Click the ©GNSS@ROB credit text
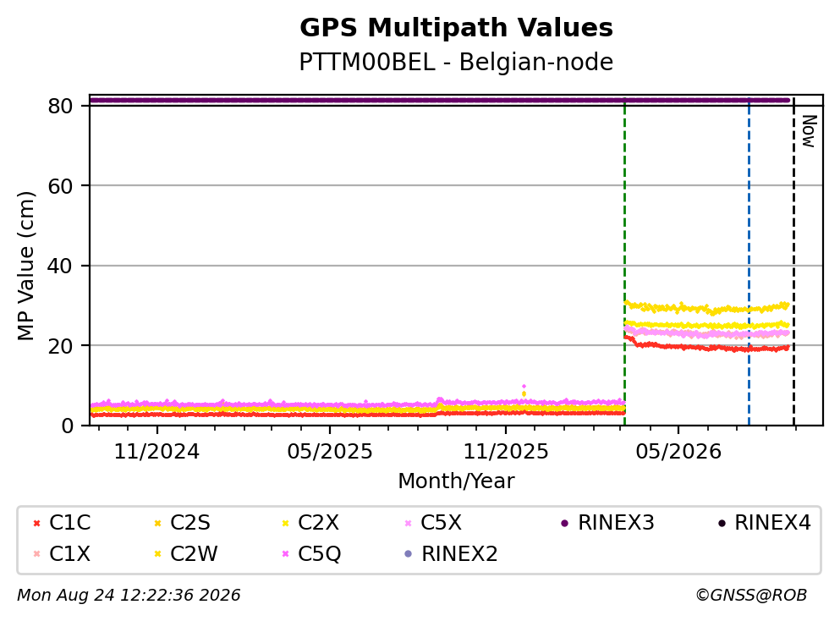This screenshot has height=621, width=840. [x=751, y=596]
